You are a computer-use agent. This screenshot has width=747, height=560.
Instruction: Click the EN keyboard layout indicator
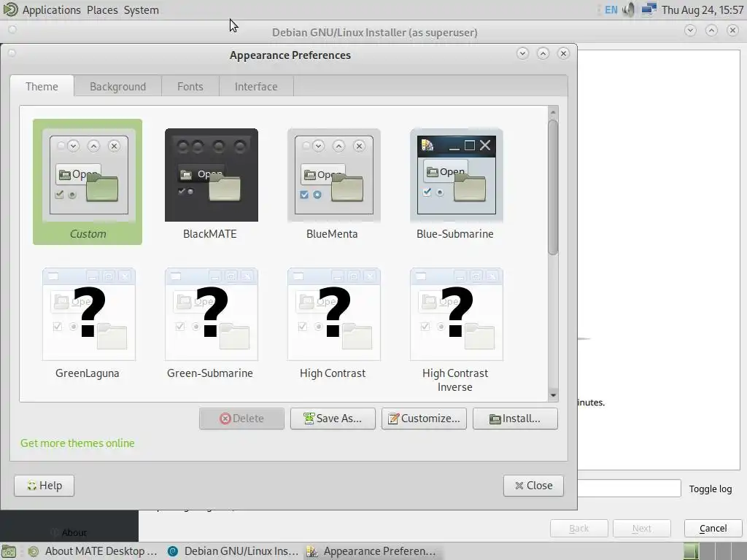pyautogui.click(x=611, y=9)
